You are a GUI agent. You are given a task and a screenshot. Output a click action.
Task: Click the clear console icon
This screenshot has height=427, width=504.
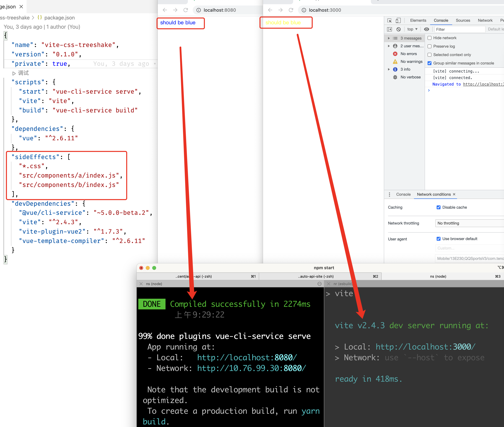tap(399, 29)
